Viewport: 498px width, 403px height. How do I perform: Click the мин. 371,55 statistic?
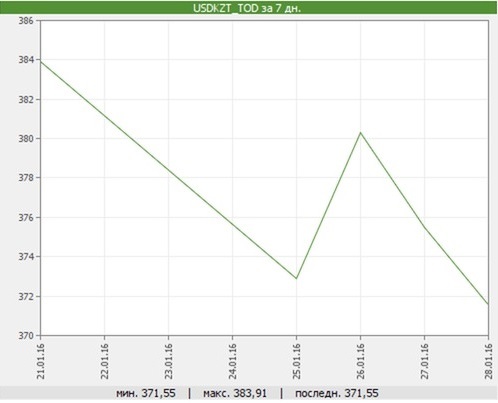(146, 393)
